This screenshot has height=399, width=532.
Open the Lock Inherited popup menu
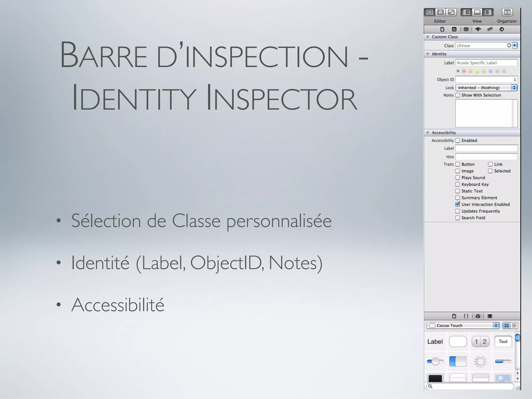[x=487, y=88]
